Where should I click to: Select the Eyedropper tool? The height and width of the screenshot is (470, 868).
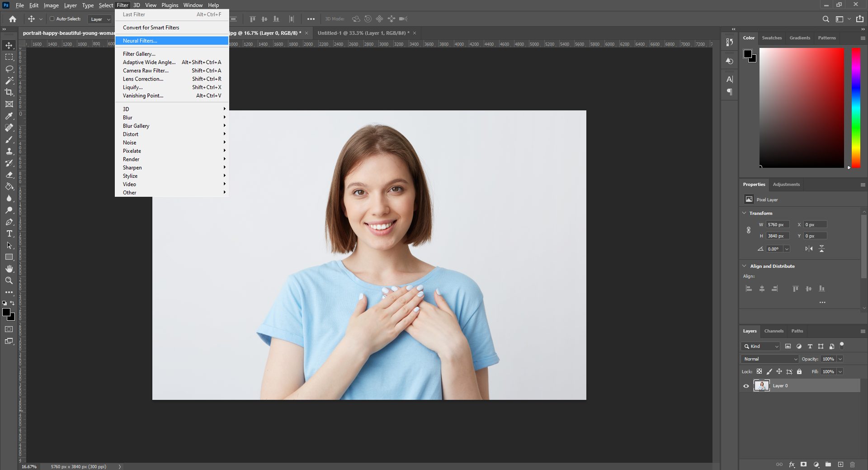click(x=9, y=116)
